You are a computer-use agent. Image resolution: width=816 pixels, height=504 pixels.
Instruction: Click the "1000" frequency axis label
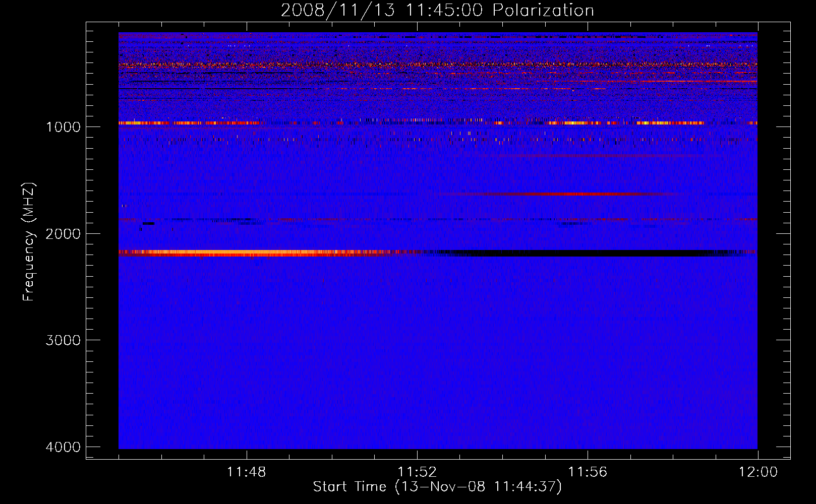(63, 127)
